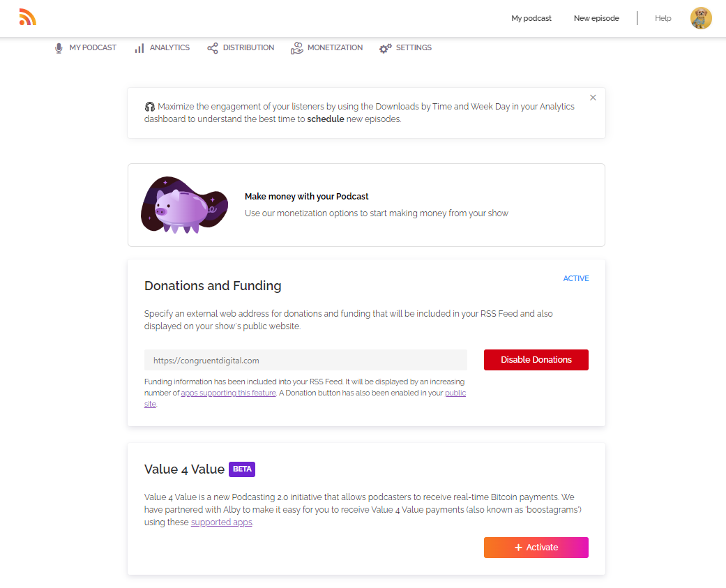
Task: Select the My Podcast microphone icon
Action: coord(58,47)
